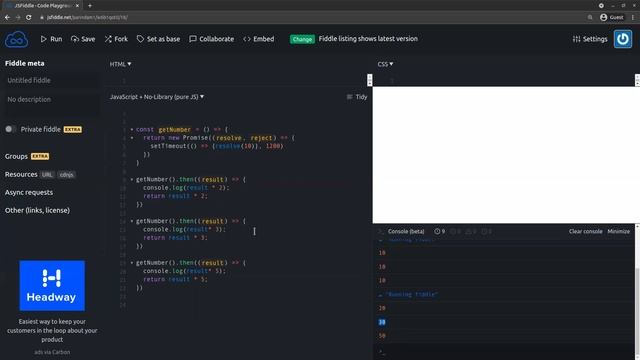Open the Headway ad thumbnail

point(52,286)
